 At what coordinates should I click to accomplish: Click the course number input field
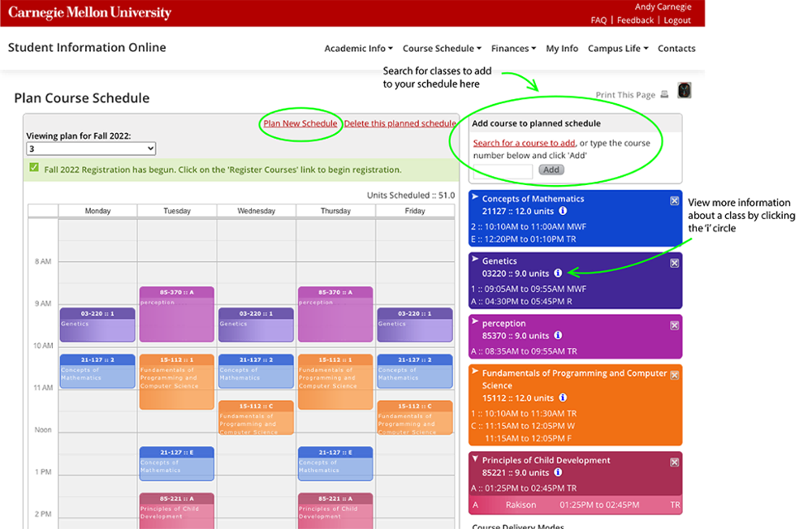pos(503,171)
